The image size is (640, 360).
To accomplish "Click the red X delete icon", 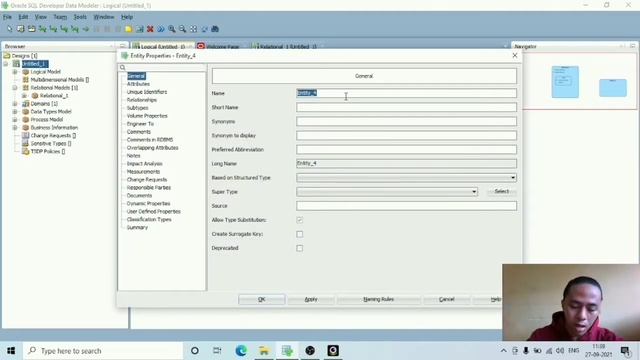I will pos(150,29).
